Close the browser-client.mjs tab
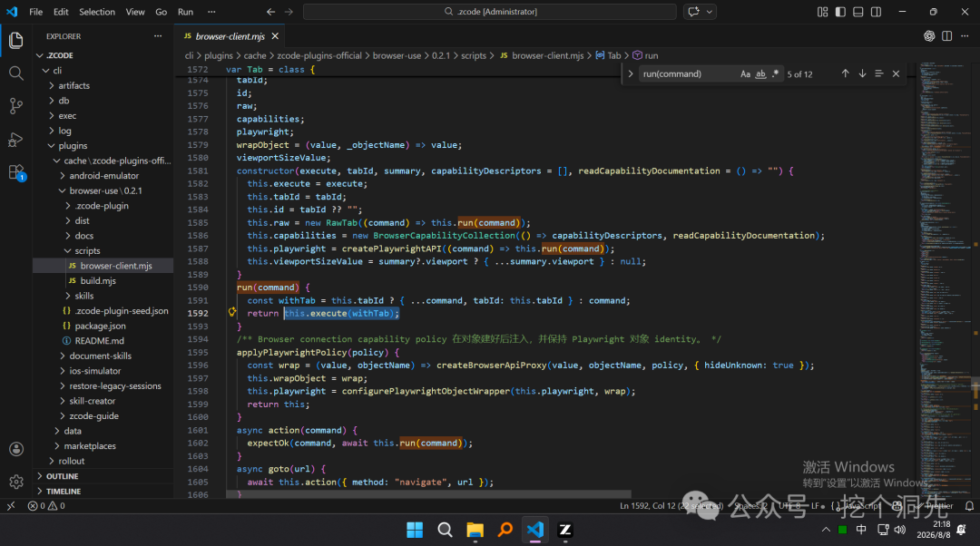 click(x=275, y=36)
